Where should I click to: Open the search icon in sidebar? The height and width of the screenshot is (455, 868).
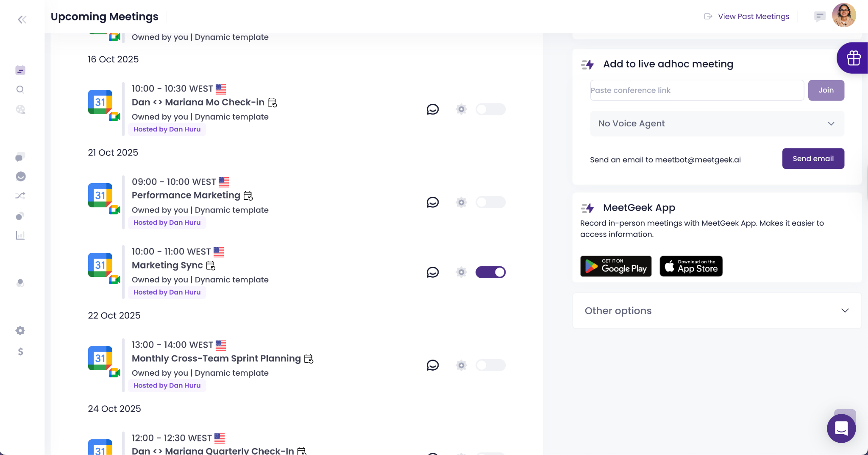click(20, 89)
